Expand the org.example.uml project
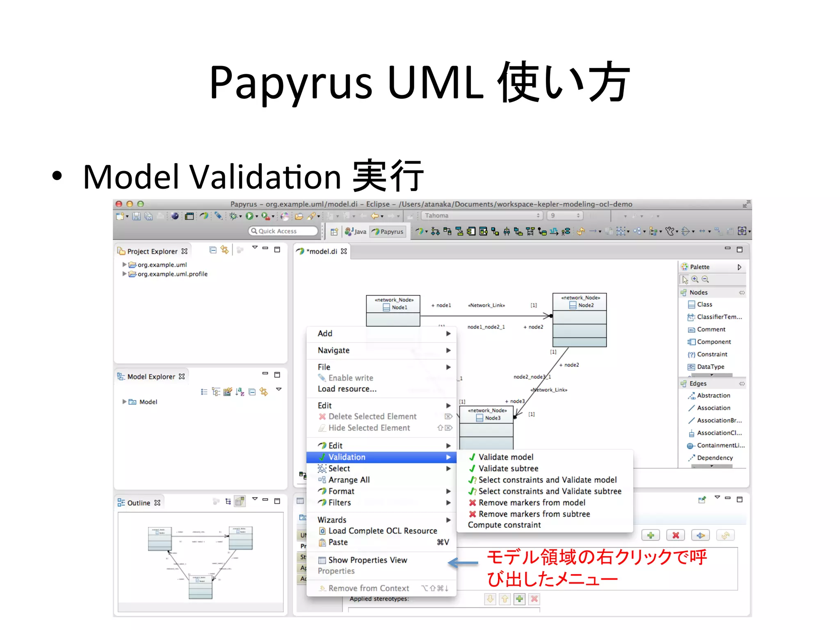 tap(124, 265)
